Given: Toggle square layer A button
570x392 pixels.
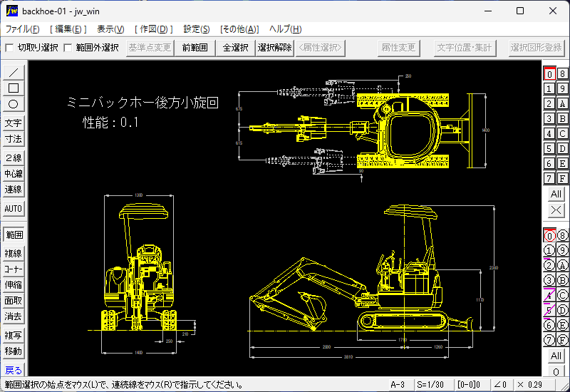Looking at the screenshot, I should coord(562,104).
